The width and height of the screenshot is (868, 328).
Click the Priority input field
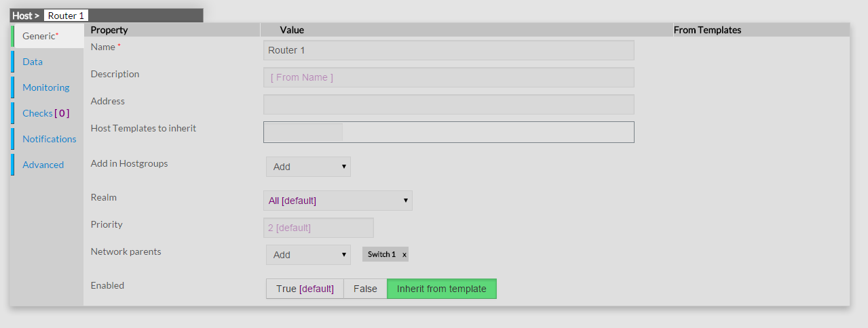point(318,228)
